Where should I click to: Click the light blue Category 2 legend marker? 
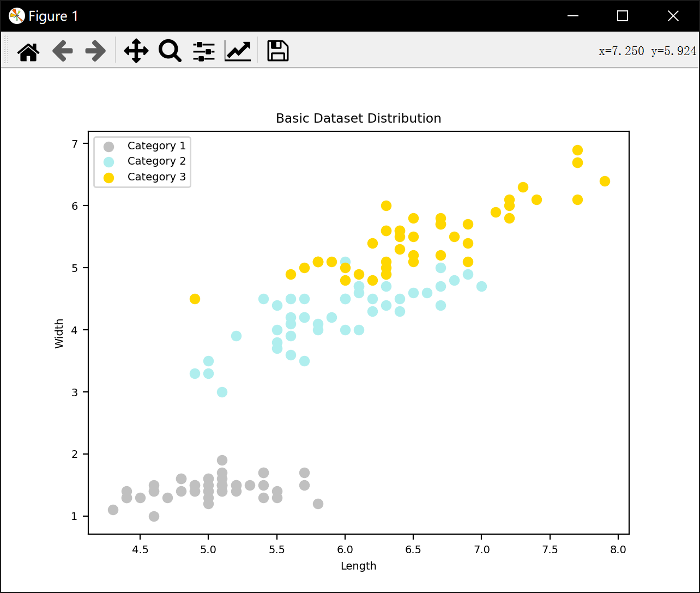click(109, 162)
